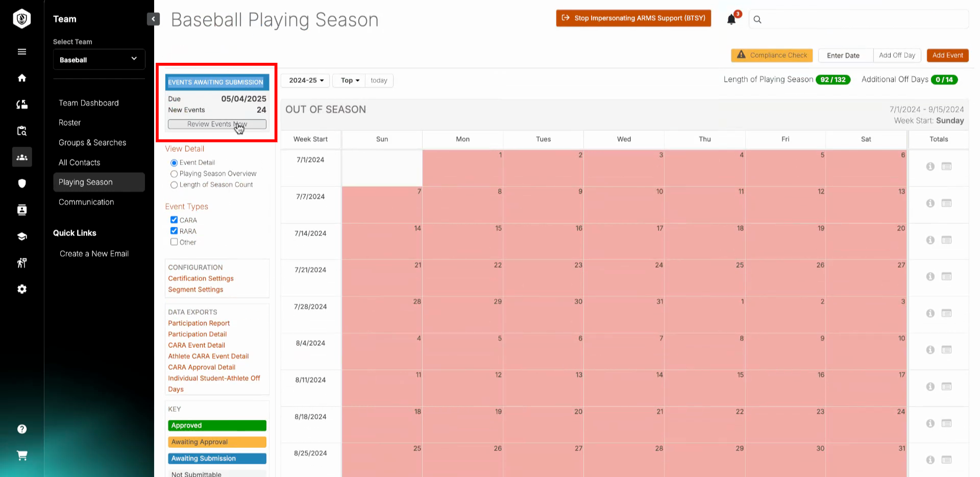Open week list icon for 8/18/2024 row

[946, 423]
